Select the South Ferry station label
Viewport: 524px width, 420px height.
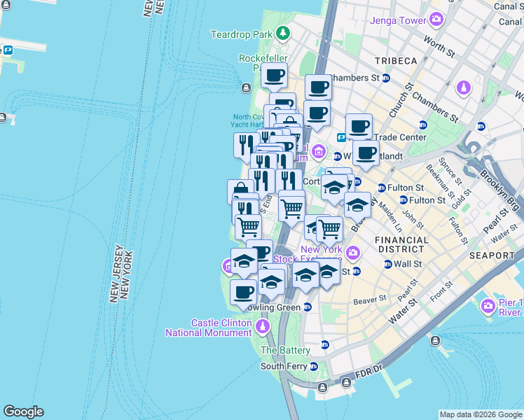pyautogui.click(x=284, y=366)
